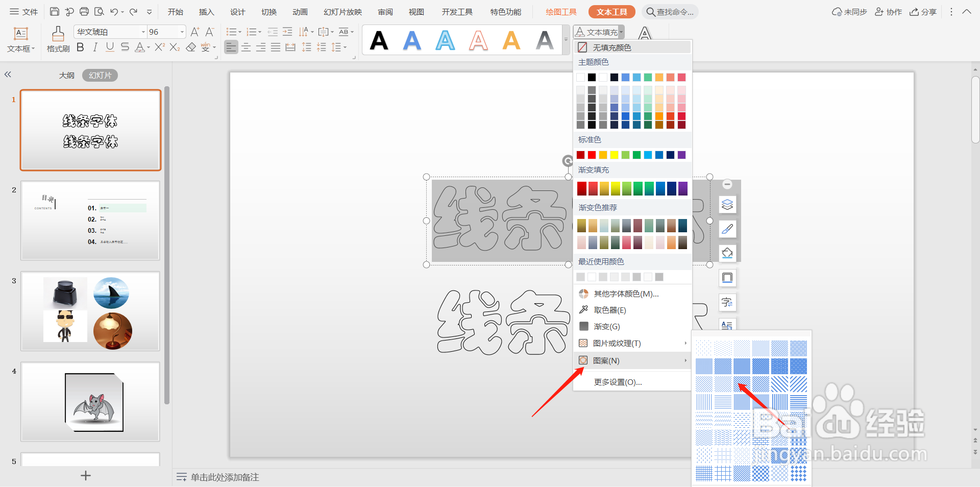Click the 分享 share button
The width and height of the screenshot is (980, 487).
point(923,12)
